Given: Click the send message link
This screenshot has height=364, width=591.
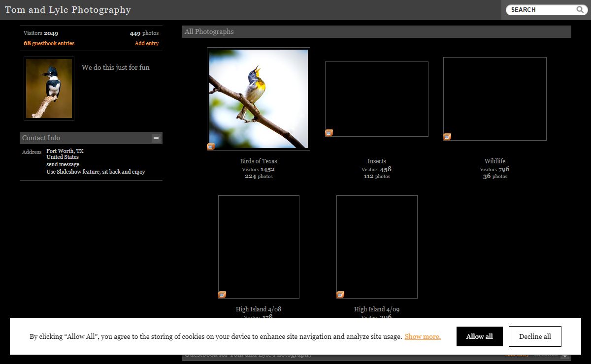Looking at the screenshot, I should [63, 164].
